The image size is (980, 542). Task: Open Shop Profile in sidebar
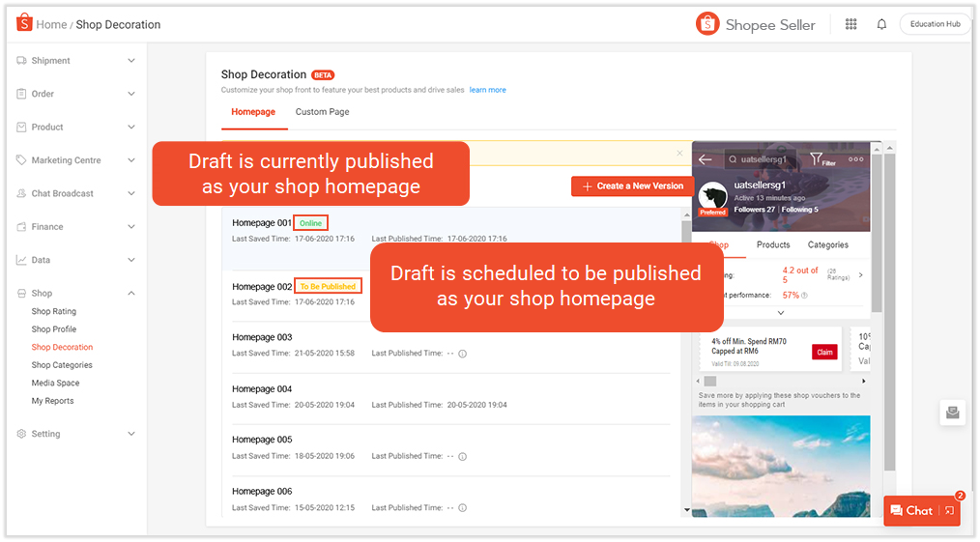[x=54, y=329]
